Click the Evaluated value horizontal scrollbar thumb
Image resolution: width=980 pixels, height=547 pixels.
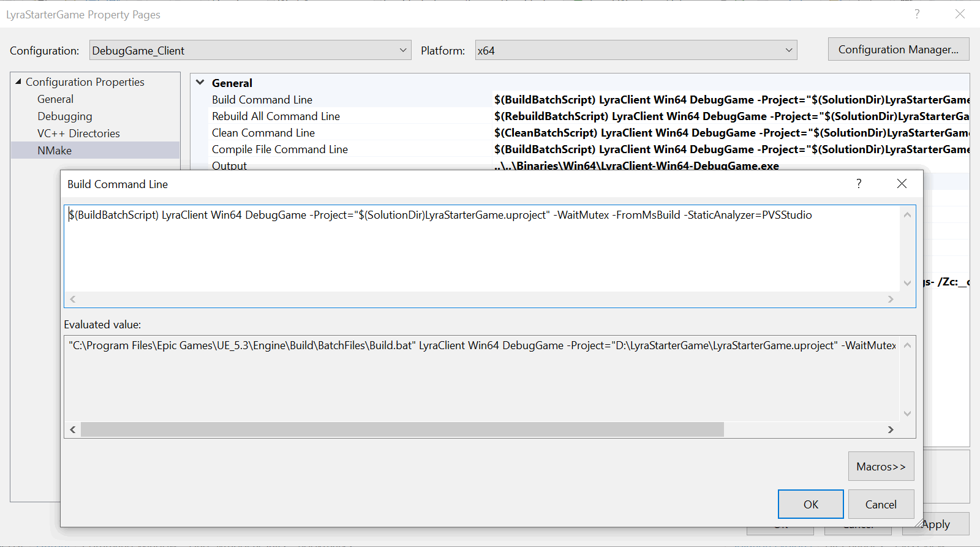tap(402, 429)
